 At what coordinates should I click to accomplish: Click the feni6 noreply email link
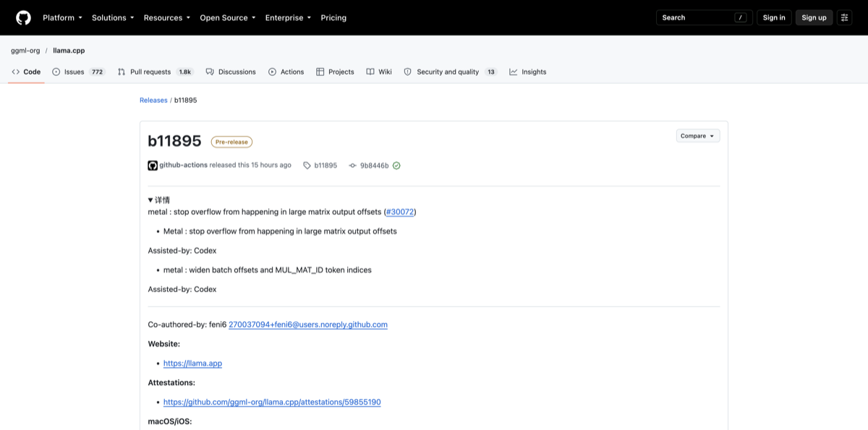pyautogui.click(x=308, y=324)
